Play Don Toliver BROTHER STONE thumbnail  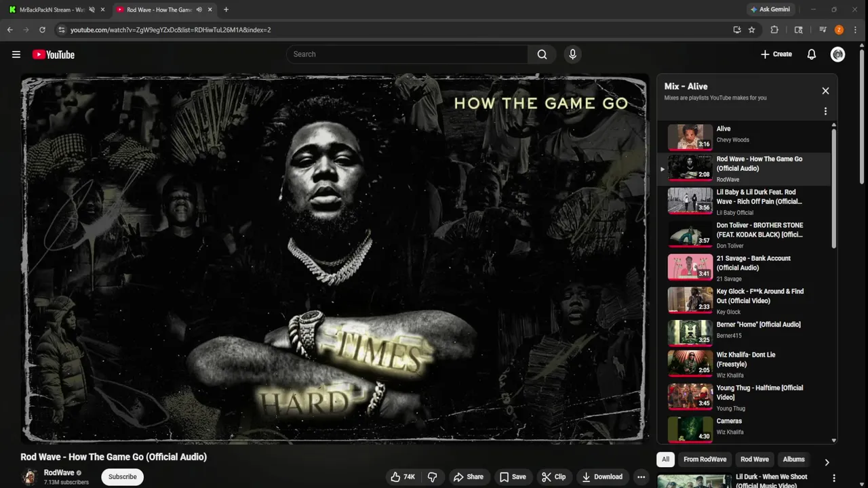(690, 234)
